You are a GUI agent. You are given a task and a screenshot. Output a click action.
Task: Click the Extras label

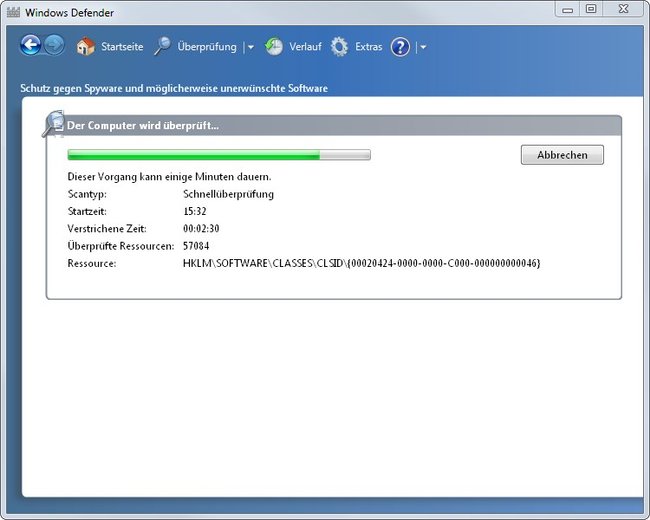tap(369, 46)
